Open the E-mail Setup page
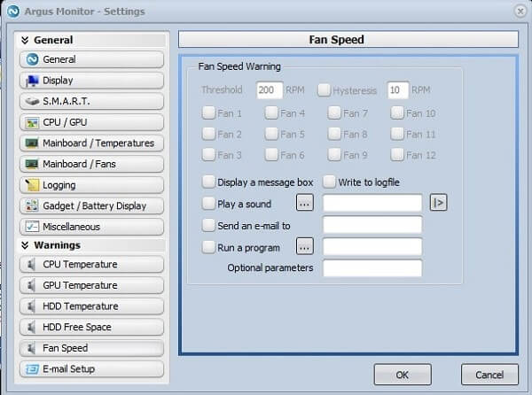This screenshot has width=532, height=395. 91,369
